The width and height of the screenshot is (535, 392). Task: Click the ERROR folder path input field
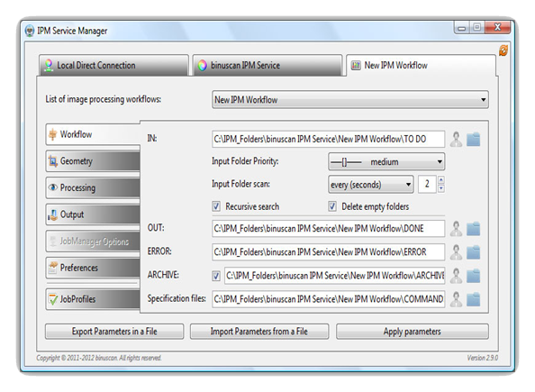[328, 252]
